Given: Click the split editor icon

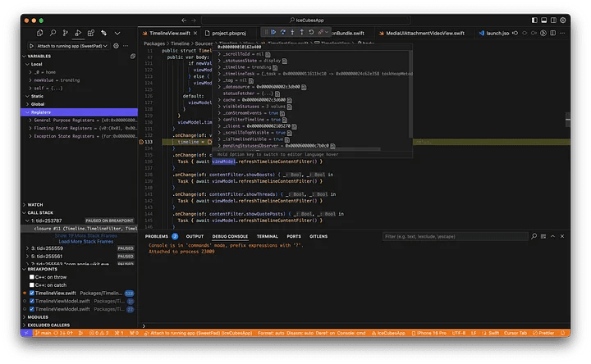Looking at the screenshot, I should tap(553, 33).
